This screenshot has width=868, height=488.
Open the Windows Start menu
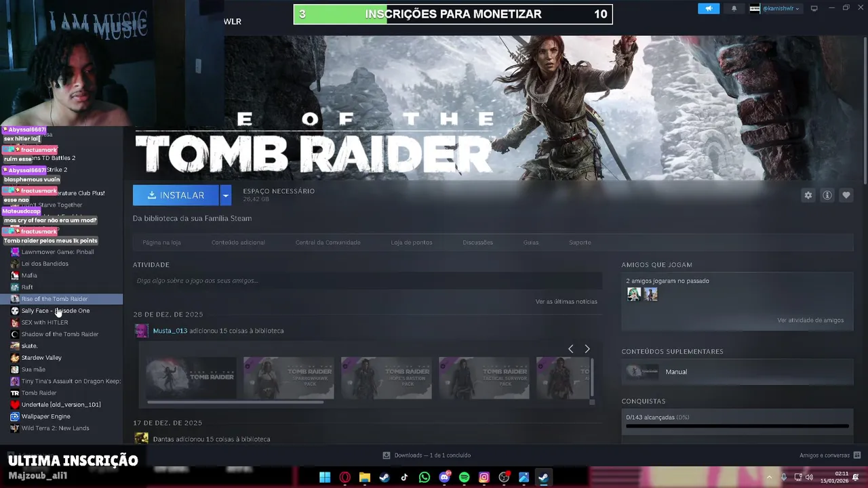point(325,477)
